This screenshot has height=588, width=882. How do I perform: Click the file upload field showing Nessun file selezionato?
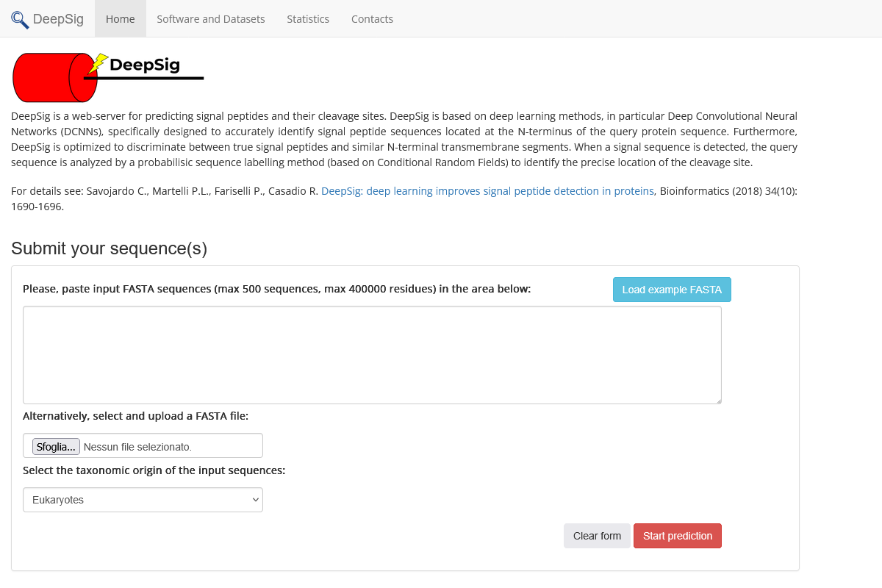pos(169,445)
